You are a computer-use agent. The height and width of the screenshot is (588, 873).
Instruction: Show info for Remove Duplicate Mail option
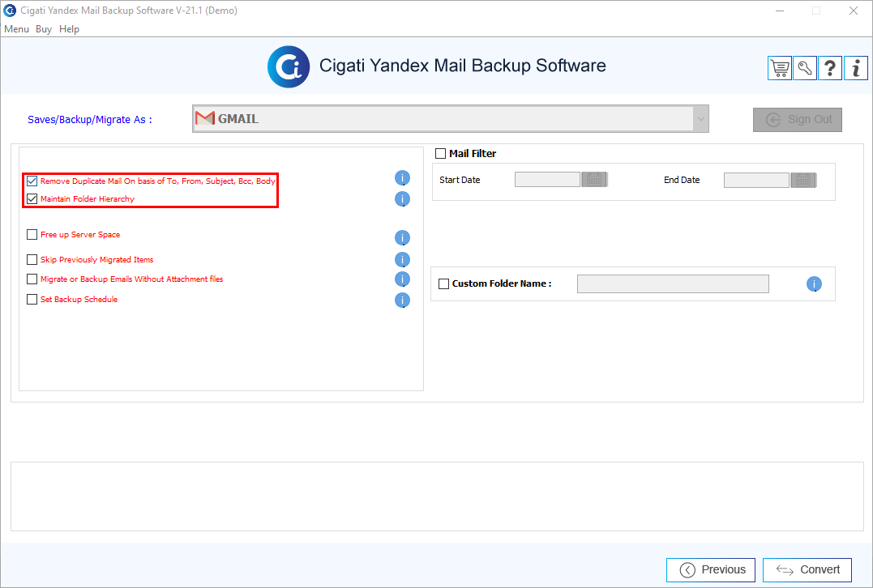coord(402,178)
